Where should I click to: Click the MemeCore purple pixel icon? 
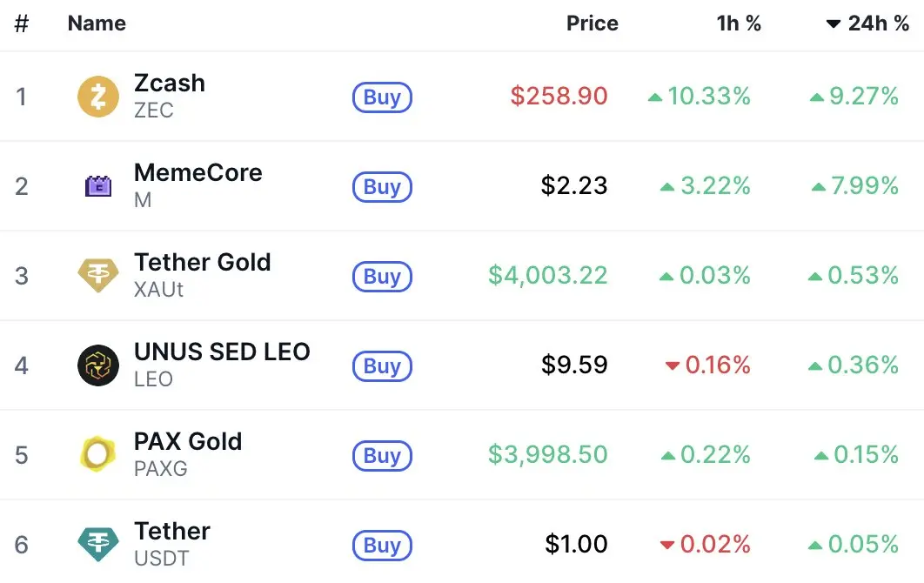[x=97, y=186]
